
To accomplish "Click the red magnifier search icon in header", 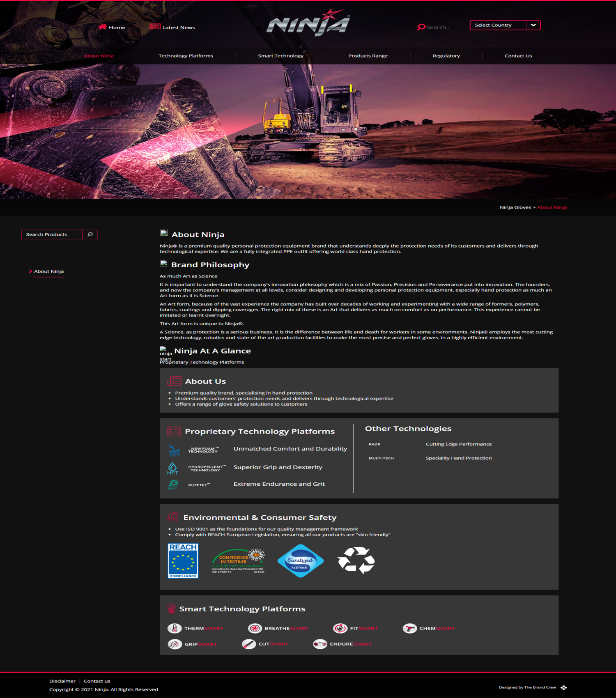I will pyautogui.click(x=421, y=27).
